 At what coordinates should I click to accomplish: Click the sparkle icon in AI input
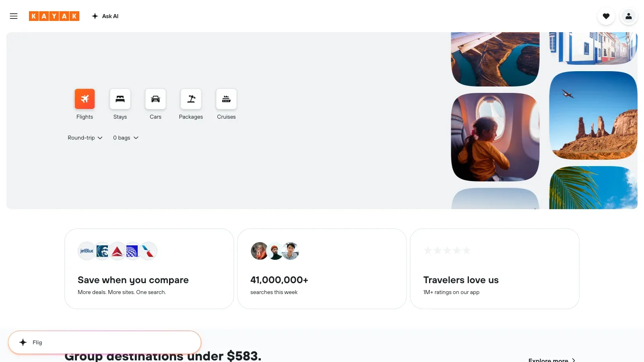(x=23, y=342)
